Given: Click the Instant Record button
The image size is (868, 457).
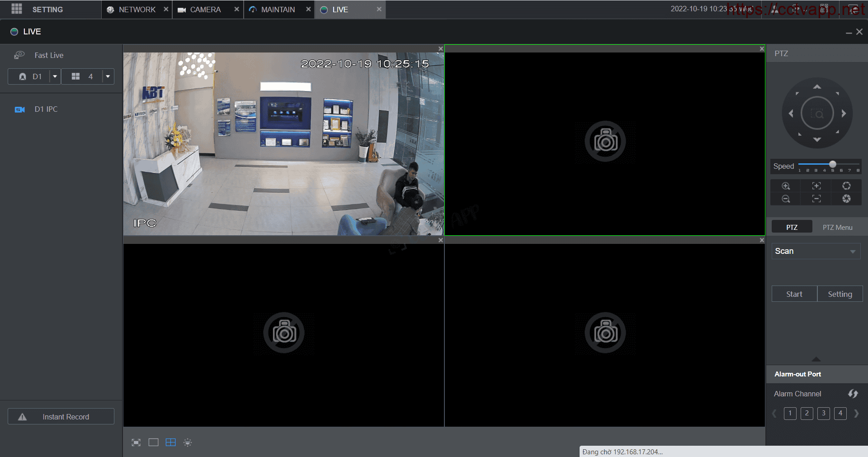Looking at the screenshot, I should tap(61, 417).
